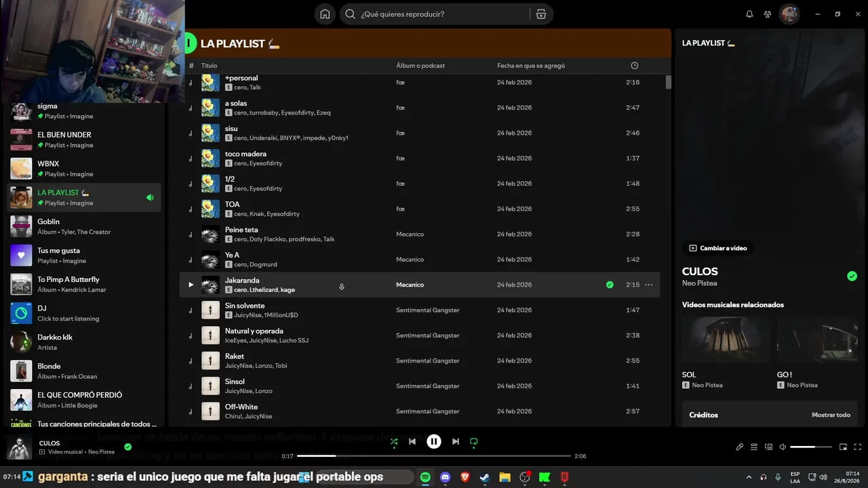
Task: Sort by 'Fecha en que se agregó' column
Action: pyautogui.click(x=531, y=66)
